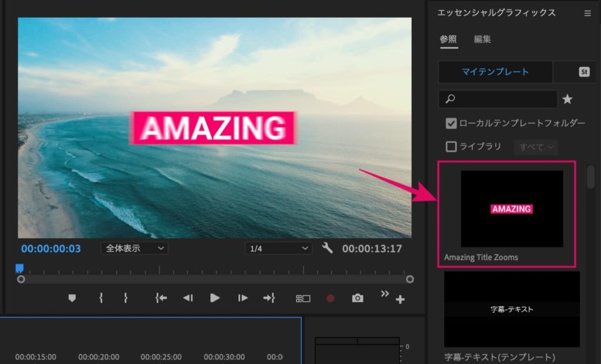Image resolution: width=601 pixels, height=364 pixels.
Task: Click the AMAZING title in the video preview
Action: point(214,128)
